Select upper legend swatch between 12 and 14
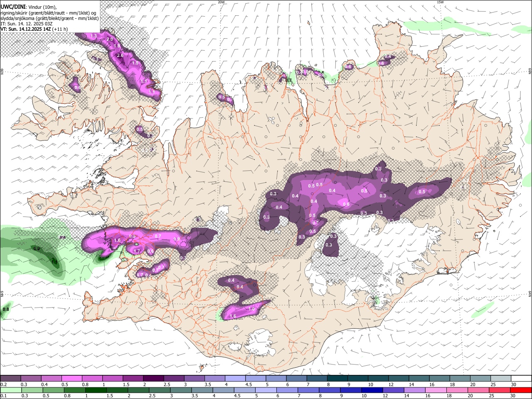This screenshot has width=532, height=399. tap(399, 378)
